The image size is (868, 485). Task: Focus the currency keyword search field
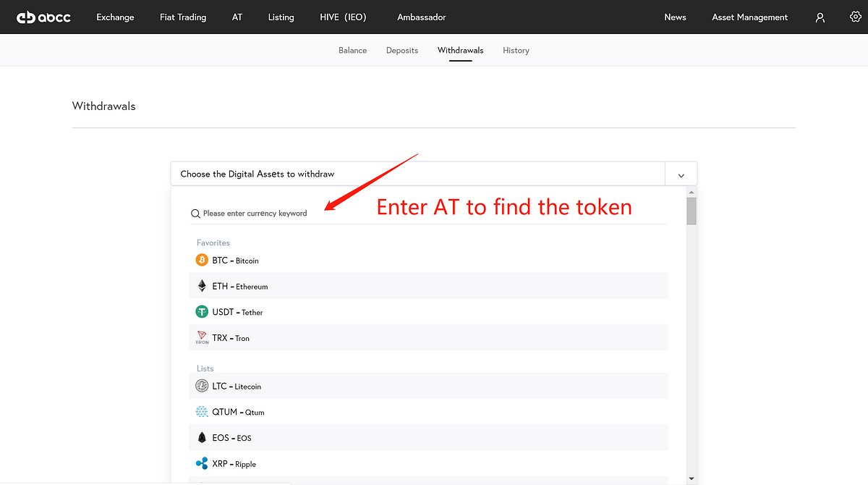coord(428,214)
